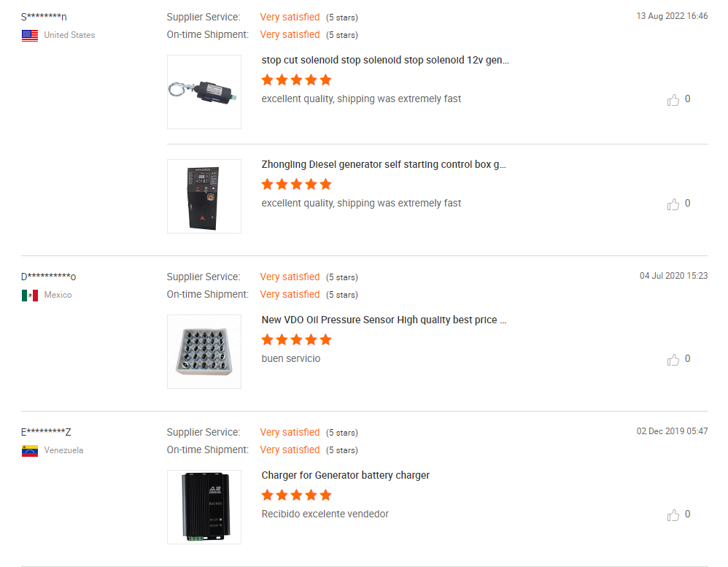
Task: Click the five stars on the VDO sensor review
Action: 296,340
